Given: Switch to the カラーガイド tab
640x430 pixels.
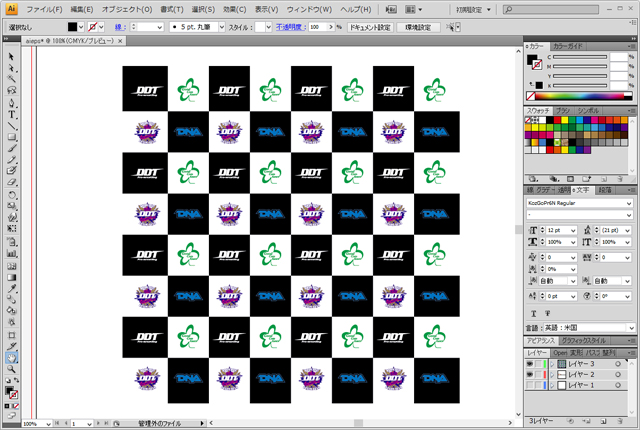Looking at the screenshot, I should (568, 47).
